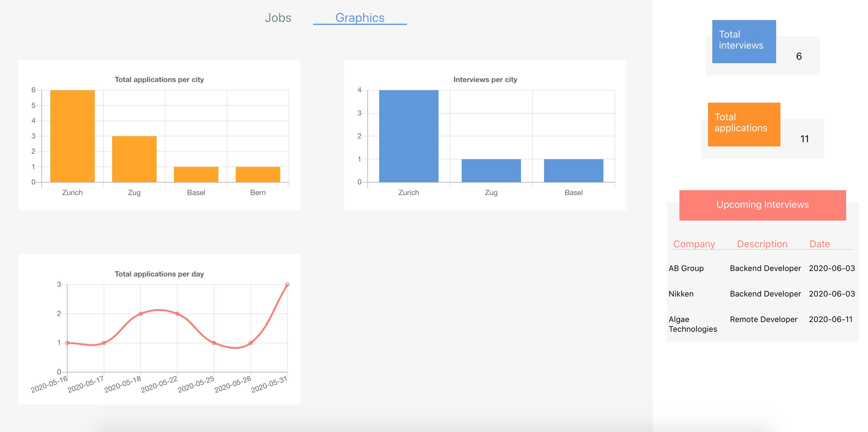Click the Zurich bar in interviews chart
Image resolution: width=868 pixels, height=432 pixels.
408,136
